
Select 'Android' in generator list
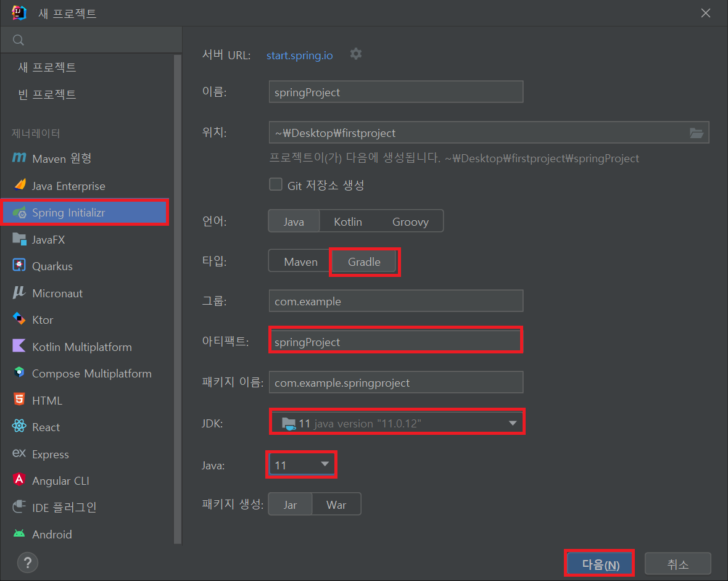87,534
